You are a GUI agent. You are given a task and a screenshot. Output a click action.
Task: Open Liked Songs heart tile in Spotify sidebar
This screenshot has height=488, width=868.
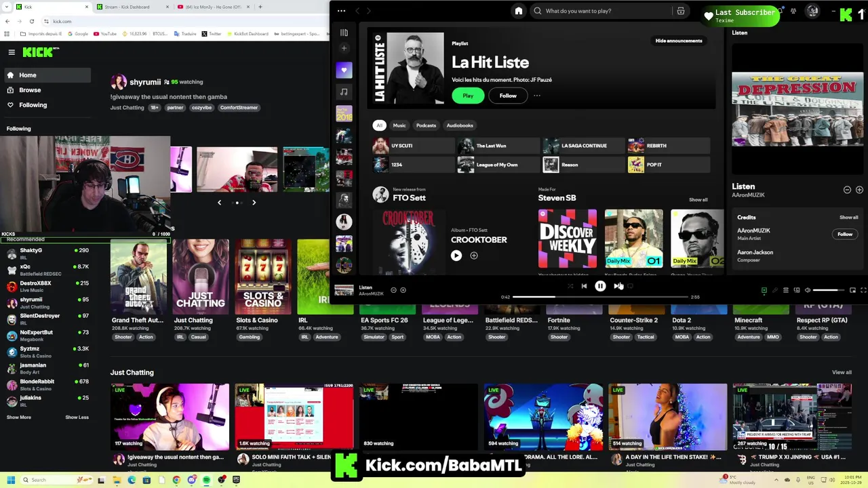point(344,70)
